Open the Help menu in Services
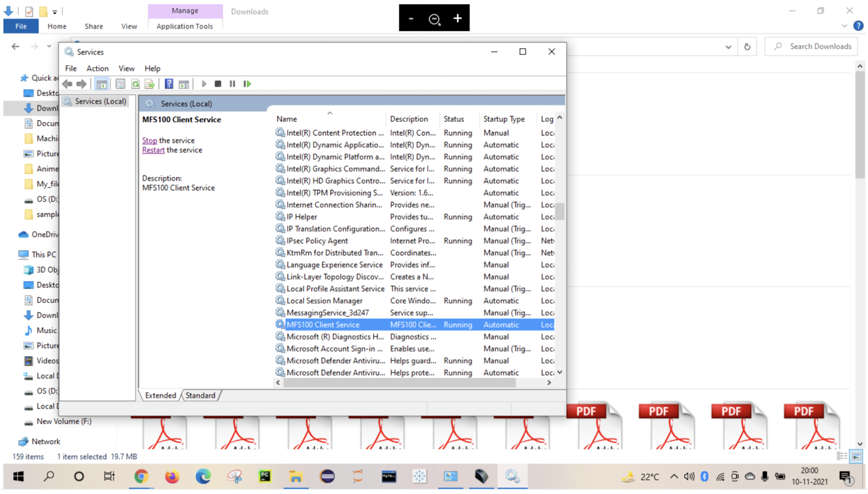 click(x=152, y=68)
